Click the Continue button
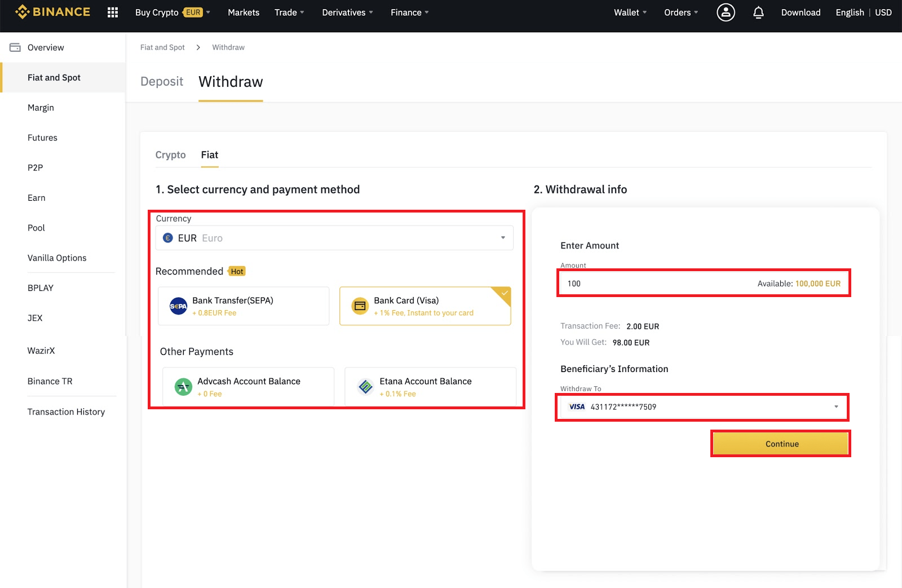 tap(781, 444)
